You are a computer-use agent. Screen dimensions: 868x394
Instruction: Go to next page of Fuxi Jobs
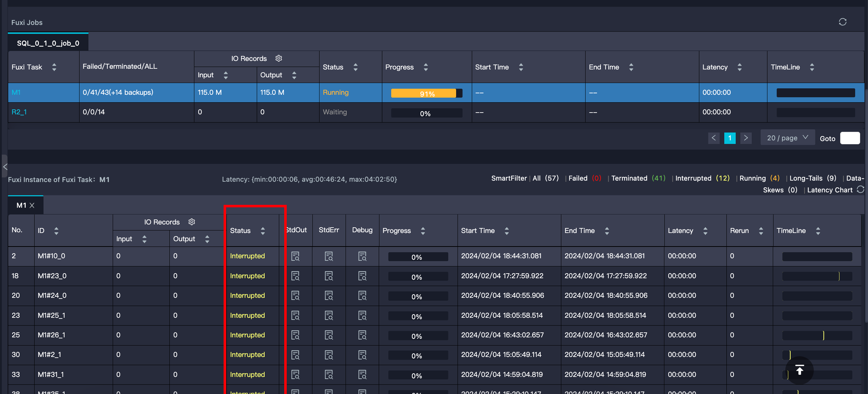pos(746,138)
